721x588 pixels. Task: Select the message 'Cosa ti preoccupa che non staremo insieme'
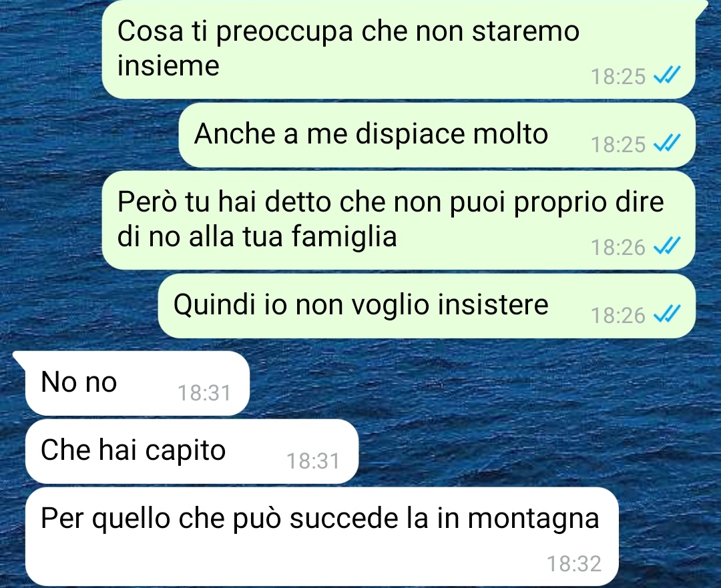point(398,49)
